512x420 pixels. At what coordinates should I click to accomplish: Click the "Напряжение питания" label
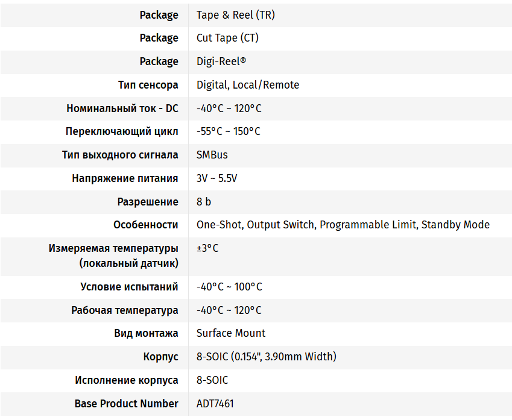[x=125, y=178]
